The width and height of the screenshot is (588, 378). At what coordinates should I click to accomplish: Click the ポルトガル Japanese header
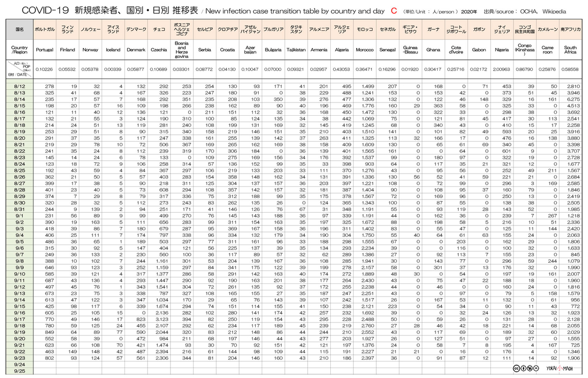(x=45, y=29)
